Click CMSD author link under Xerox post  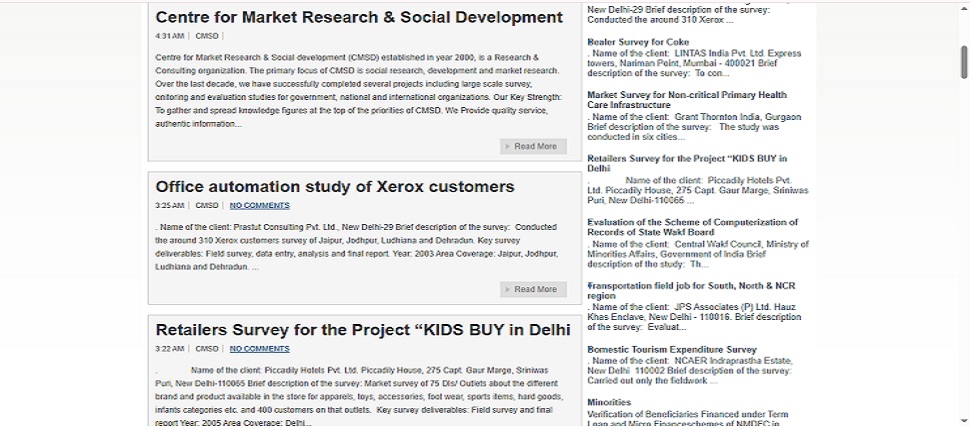point(206,206)
